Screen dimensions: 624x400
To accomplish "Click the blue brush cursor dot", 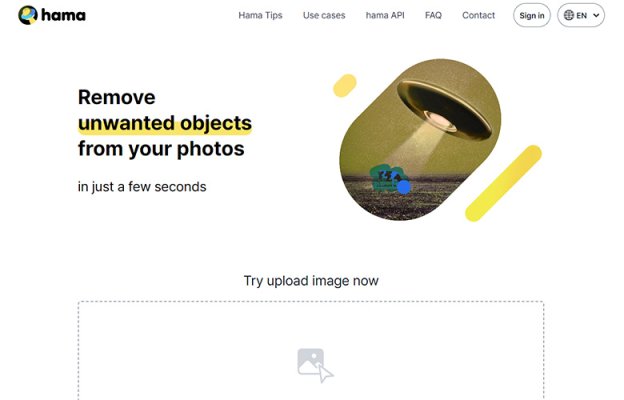I will [404, 187].
